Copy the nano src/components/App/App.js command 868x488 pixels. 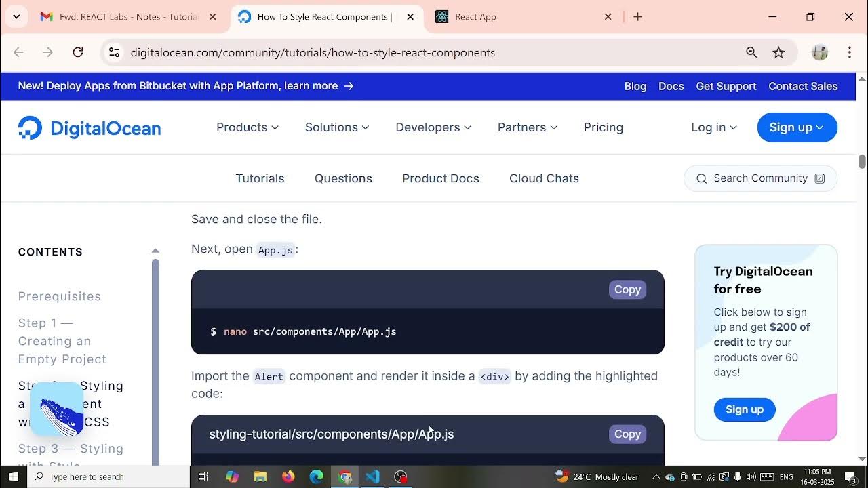(x=627, y=289)
